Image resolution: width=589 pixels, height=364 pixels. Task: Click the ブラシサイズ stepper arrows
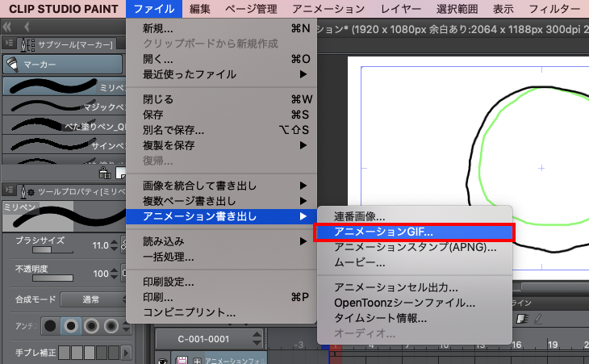pyautogui.click(x=115, y=245)
